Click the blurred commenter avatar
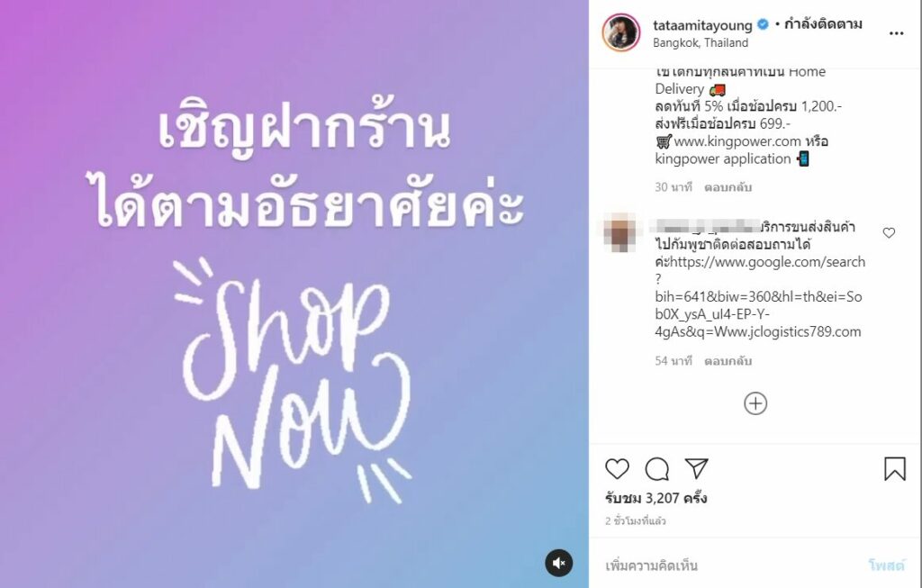Screen dimensions: 922x588 (x=619, y=233)
